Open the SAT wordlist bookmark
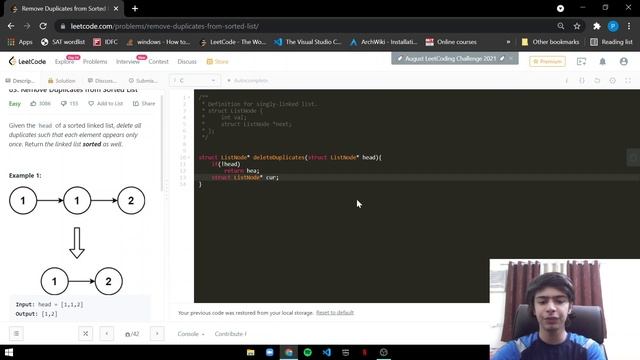This screenshot has width=640, height=360. (x=63, y=42)
